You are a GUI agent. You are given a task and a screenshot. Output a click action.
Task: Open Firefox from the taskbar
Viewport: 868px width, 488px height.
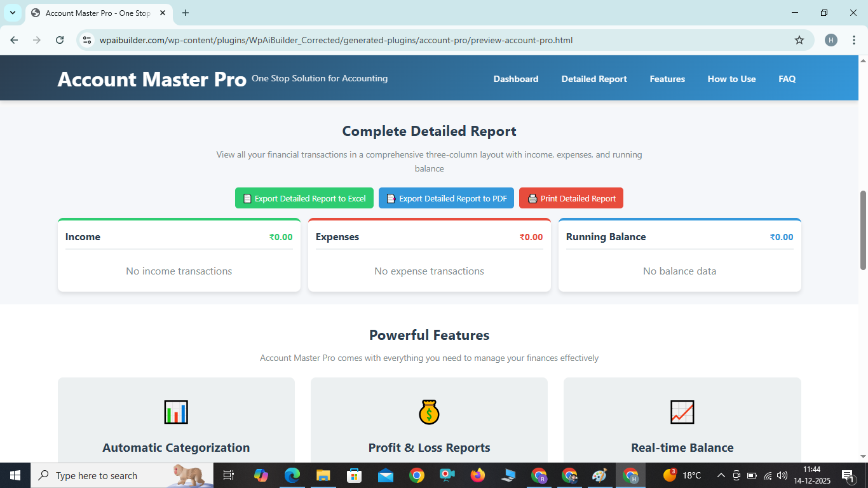477,475
